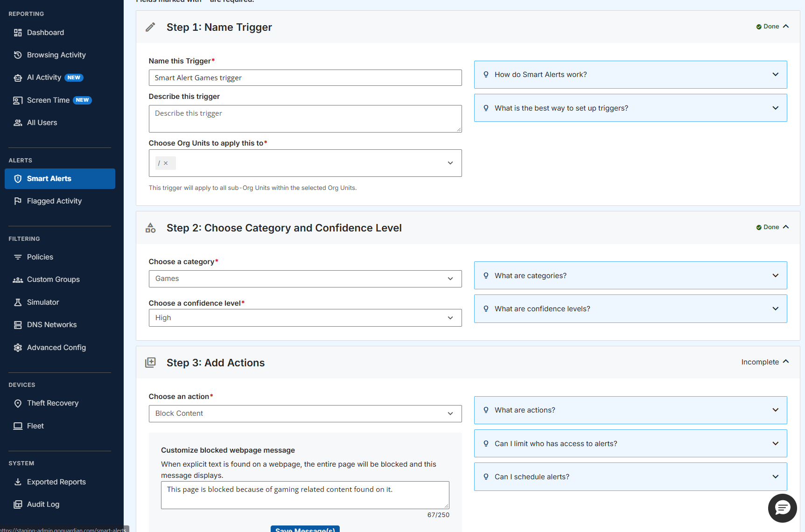Open the Choose an action dropdown

[305, 413]
